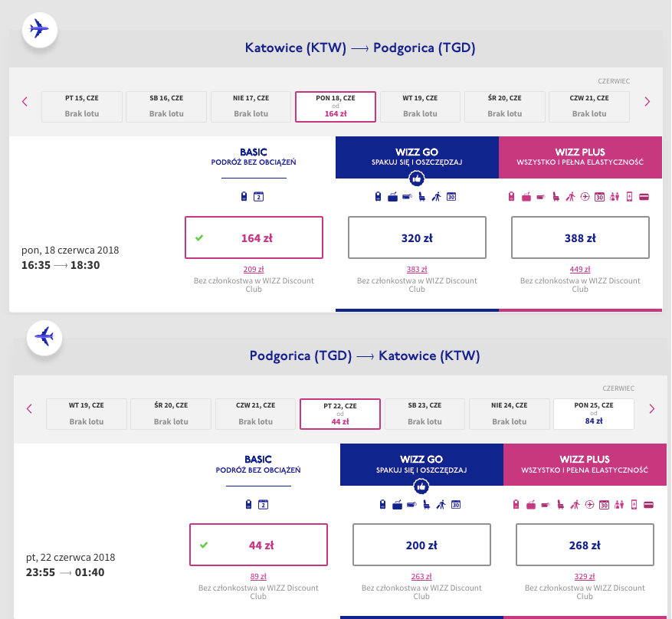
Task: Click return BASIC header column
Action: [x=258, y=465]
